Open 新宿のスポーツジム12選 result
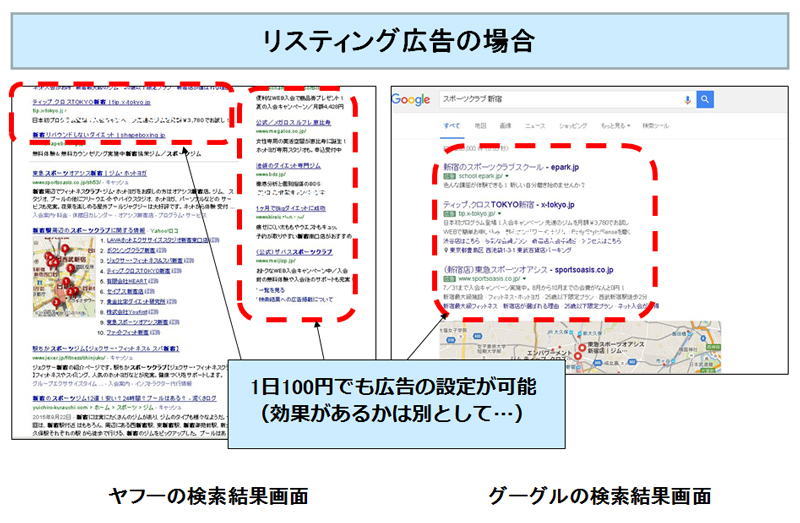This screenshot has height=523, width=800. coord(124,399)
